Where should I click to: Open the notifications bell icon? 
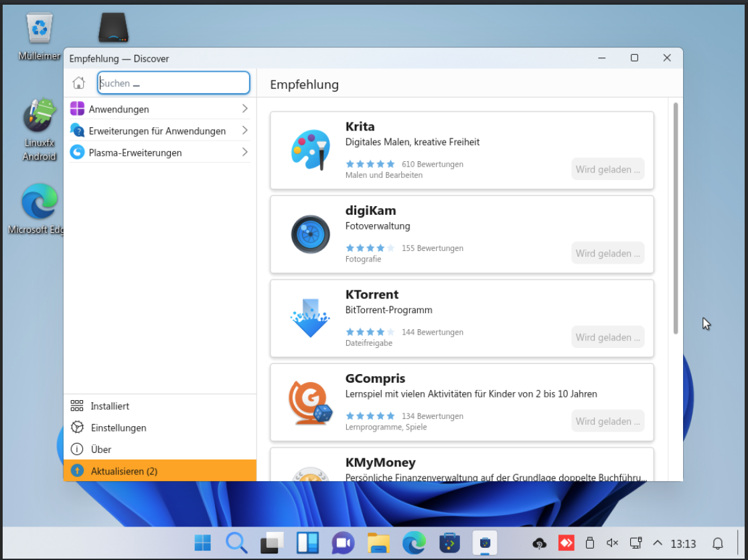[717, 543]
